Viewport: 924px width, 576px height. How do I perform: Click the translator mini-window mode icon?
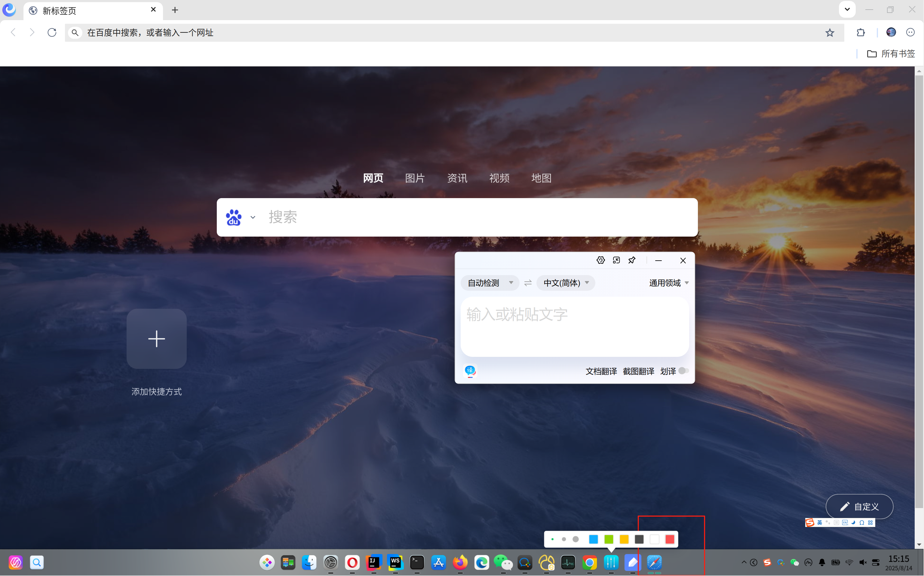616,260
